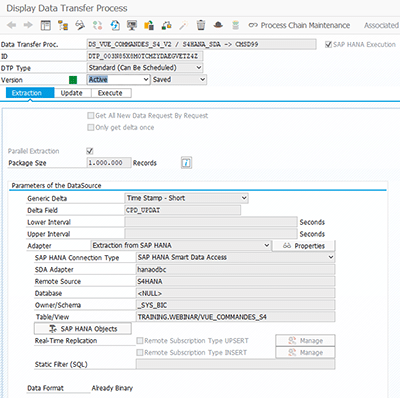Viewport: 400px width, 398px height.
Task: Toggle Remote Subscription Type UPSERT checkbox
Action: (x=140, y=341)
